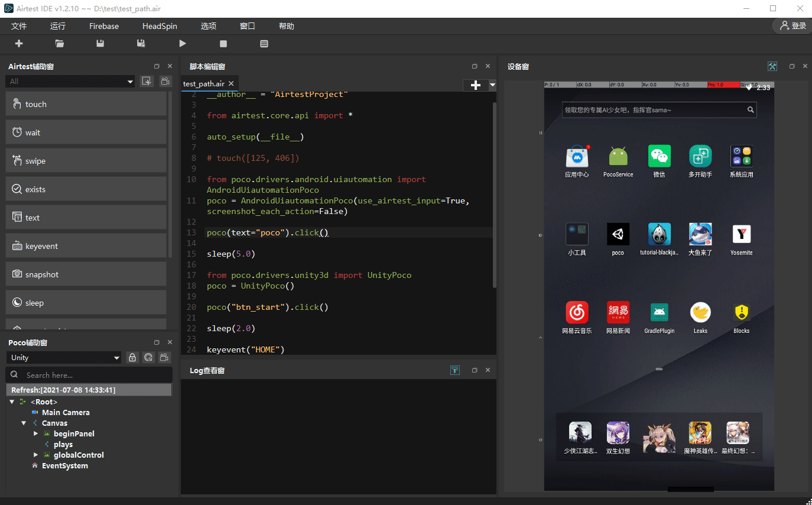Open the report icon in toolbar
The width and height of the screenshot is (812, 505).
pyautogui.click(x=264, y=44)
